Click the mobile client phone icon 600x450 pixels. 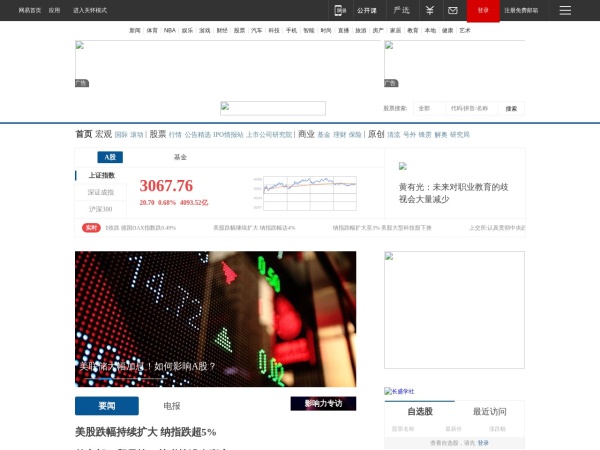click(x=340, y=10)
